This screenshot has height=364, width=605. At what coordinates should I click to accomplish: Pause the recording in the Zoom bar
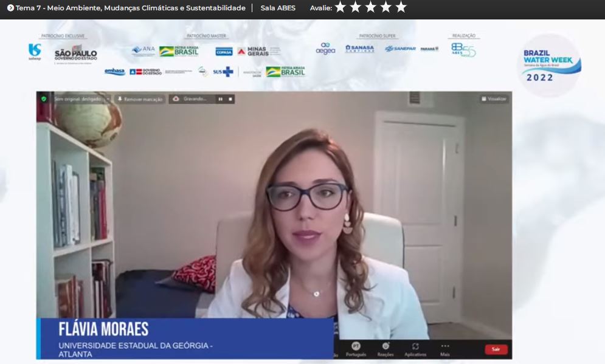221,99
